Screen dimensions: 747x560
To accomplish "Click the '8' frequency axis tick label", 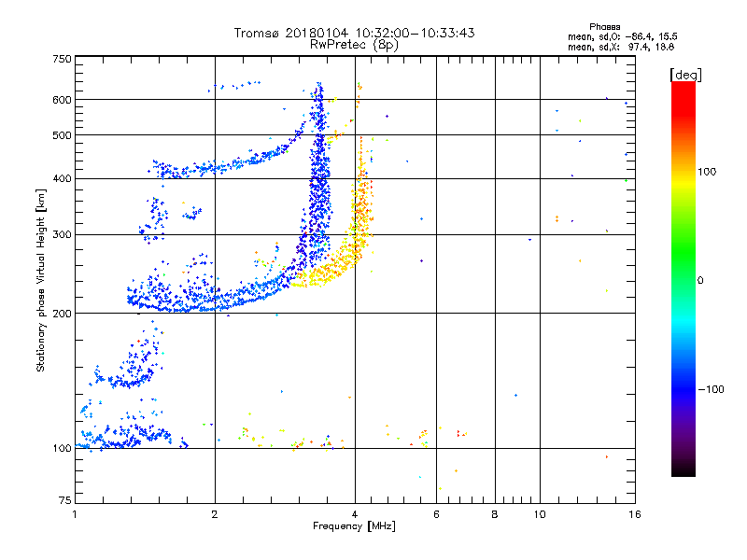I will coord(495,514).
